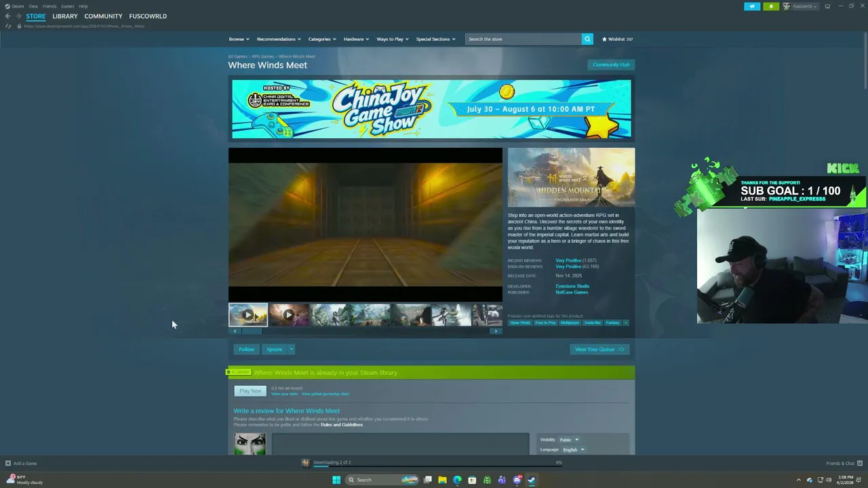Go back using the Steam back arrow

tap(7, 16)
